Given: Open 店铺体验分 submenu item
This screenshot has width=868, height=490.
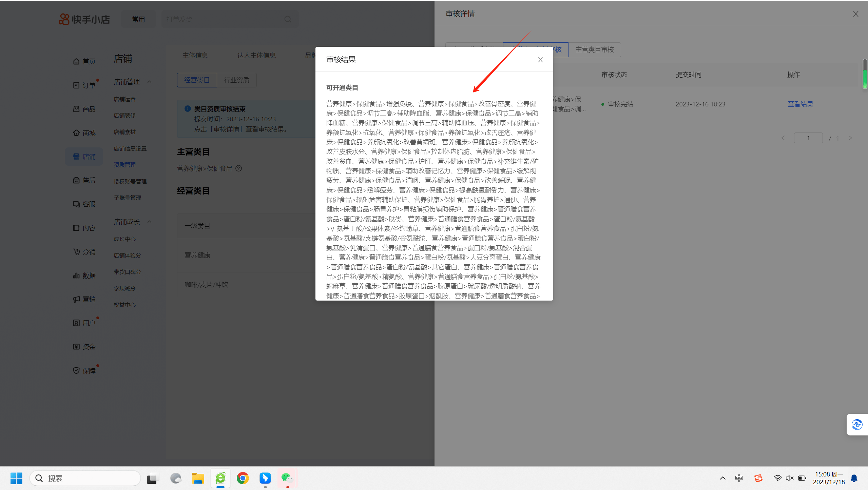Looking at the screenshot, I should [127, 255].
